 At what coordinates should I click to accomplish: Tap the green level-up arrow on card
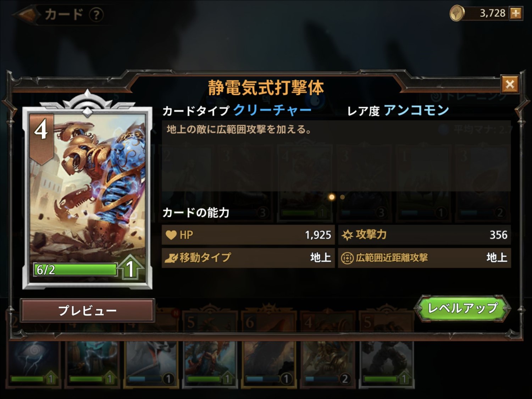[x=130, y=268]
